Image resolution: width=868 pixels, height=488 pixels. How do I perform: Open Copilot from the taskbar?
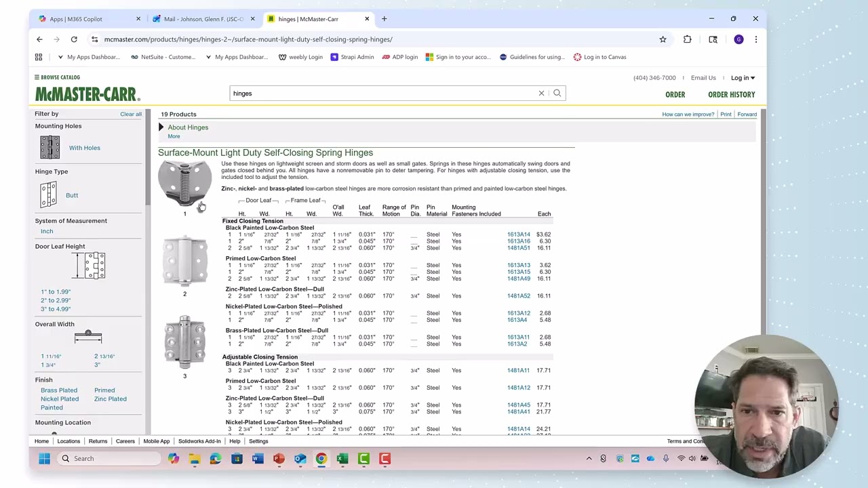click(174, 459)
